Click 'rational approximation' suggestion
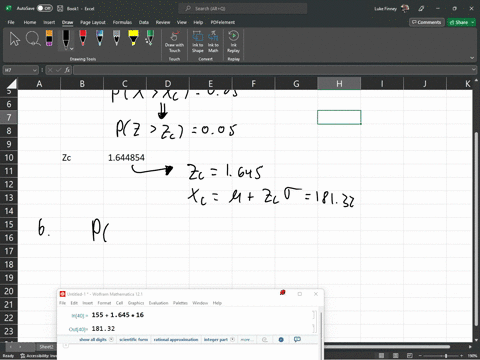 pos(176,339)
